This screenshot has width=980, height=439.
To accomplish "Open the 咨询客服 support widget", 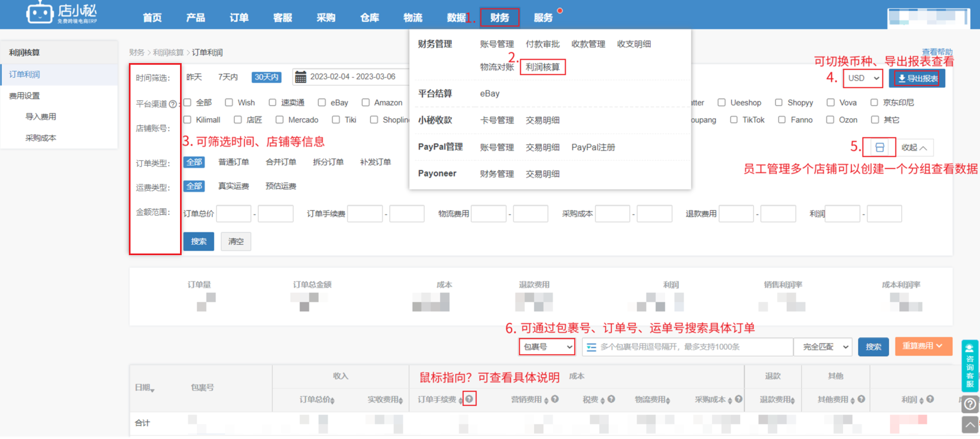I will coord(970,366).
